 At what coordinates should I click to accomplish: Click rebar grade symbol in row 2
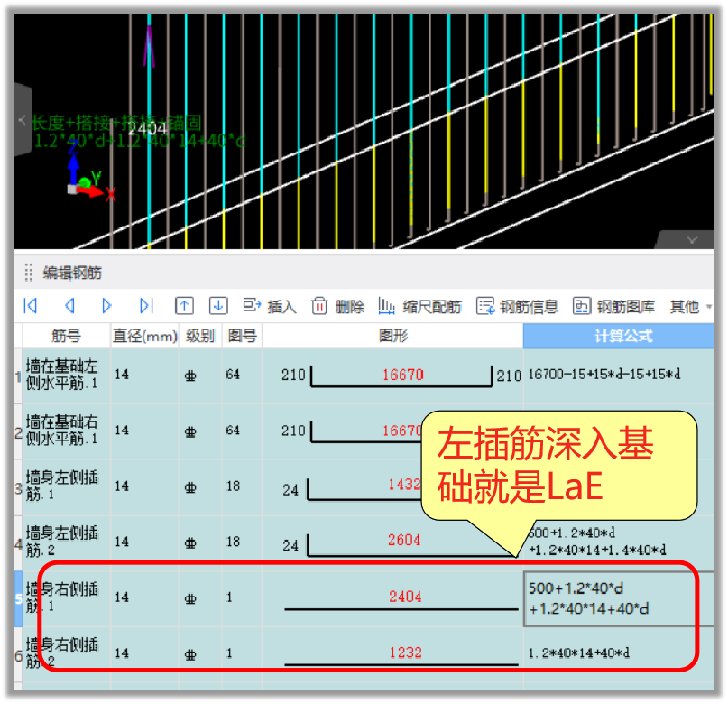[190, 431]
